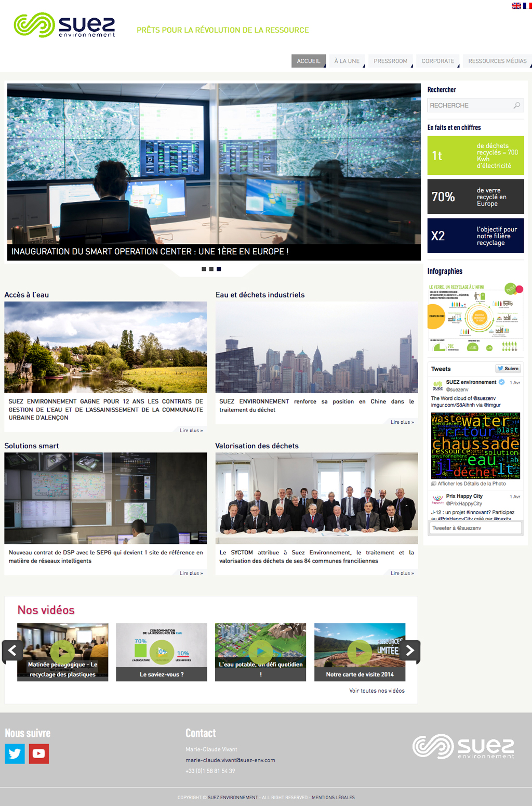532x806 pixels.
Task: Switch language via the French flag
Action: [527, 6]
